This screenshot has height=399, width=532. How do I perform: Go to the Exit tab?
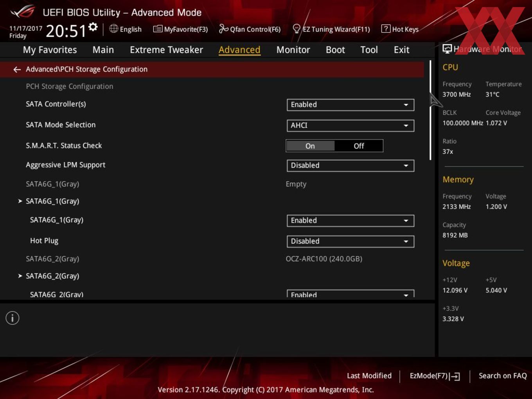pyautogui.click(x=401, y=50)
